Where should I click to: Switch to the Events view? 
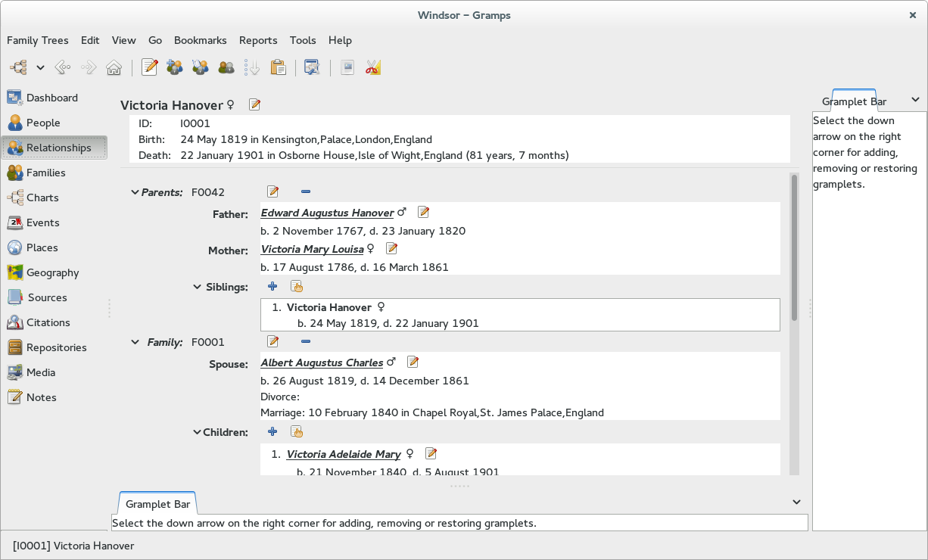[x=54, y=222]
